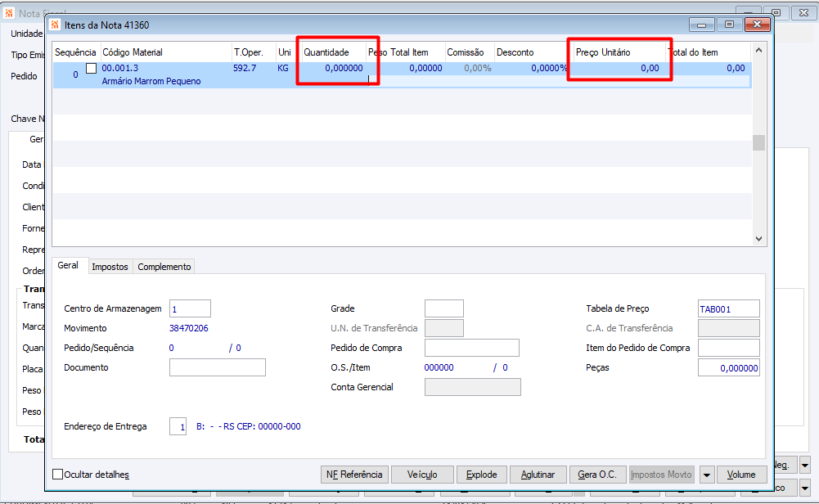The width and height of the screenshot is (819, 504).
Task: Click the material code 00.001.3 cell
Action: point(120,68)
